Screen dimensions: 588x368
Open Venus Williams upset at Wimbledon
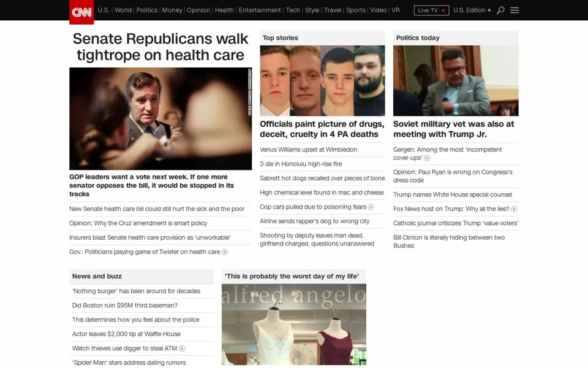click(x=308, y=150)
